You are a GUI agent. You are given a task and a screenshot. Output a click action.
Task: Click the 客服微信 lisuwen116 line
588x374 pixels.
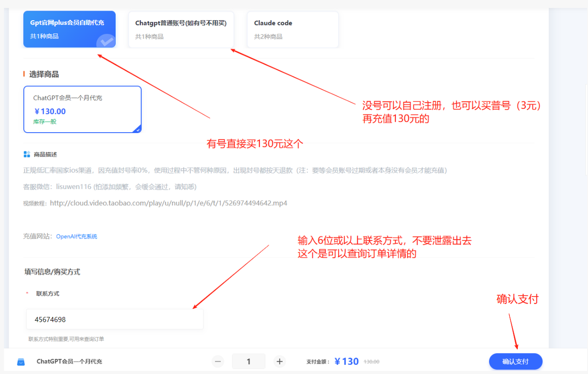(x=110, y=187)
